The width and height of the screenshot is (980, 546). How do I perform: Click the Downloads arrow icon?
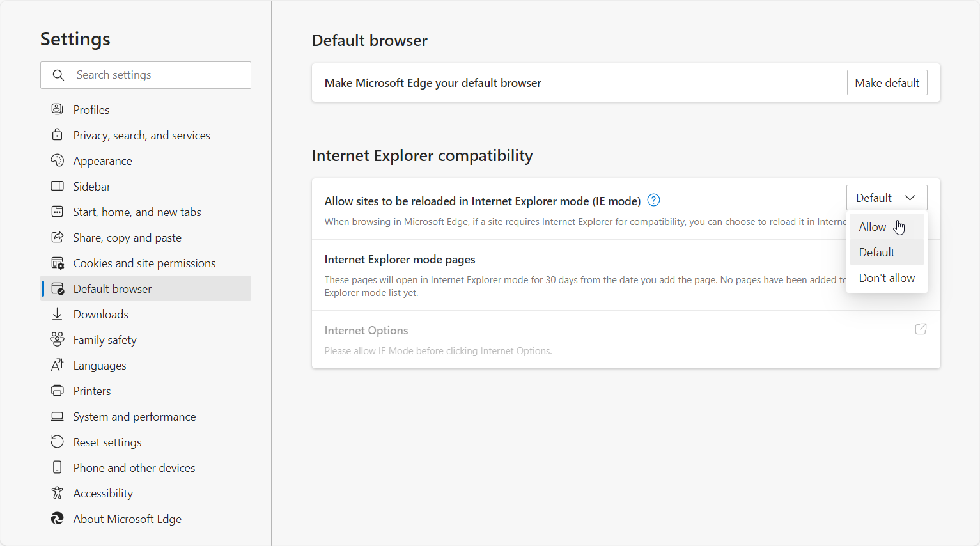(58, 314)
